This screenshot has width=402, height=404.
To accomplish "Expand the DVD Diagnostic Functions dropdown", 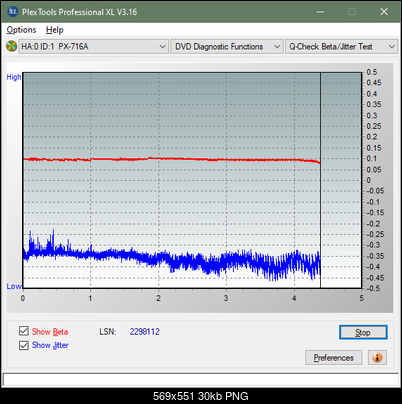I will coord(227,47).
